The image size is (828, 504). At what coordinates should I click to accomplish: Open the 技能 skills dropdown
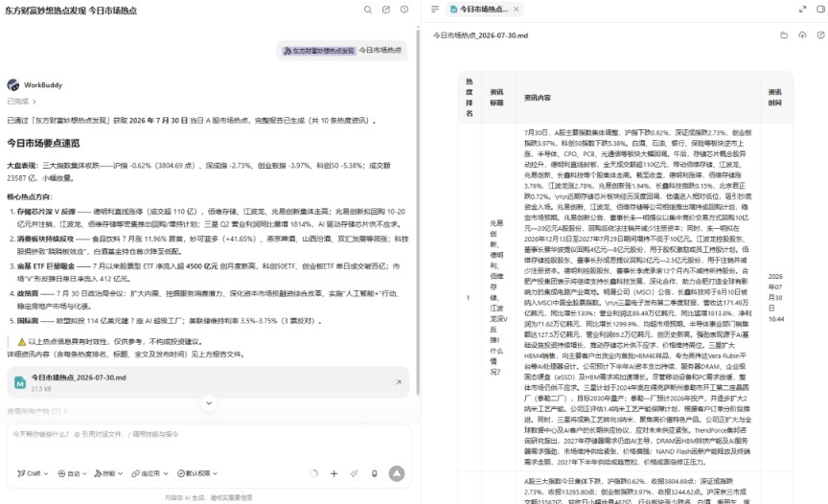coord(108,473)
